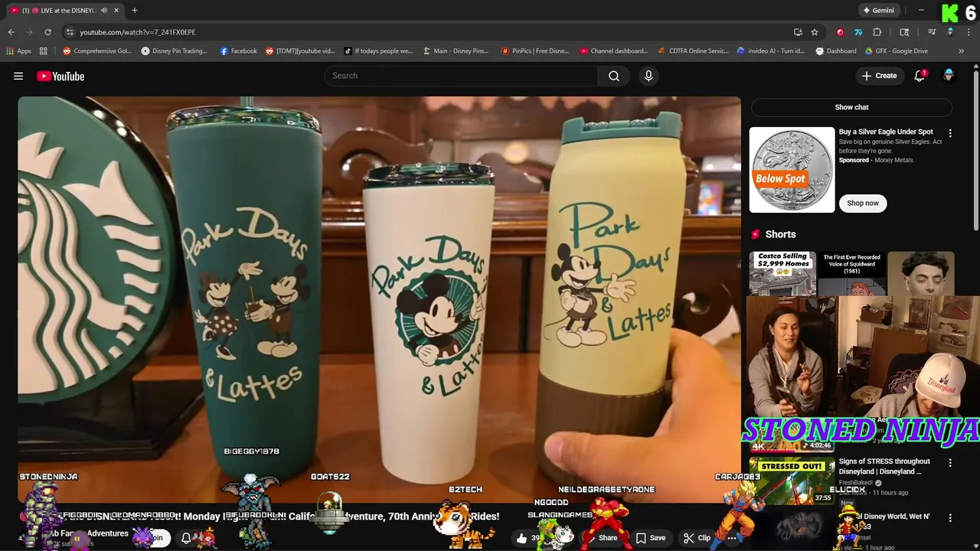Click the address bar URL youtube.com/watch
The image size is (980, 551).
point(138,32)
